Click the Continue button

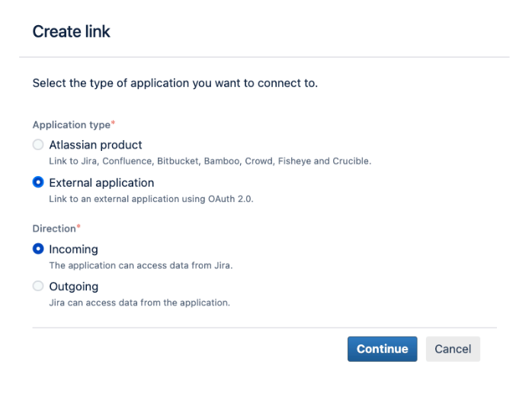click(x=382, y=349)
